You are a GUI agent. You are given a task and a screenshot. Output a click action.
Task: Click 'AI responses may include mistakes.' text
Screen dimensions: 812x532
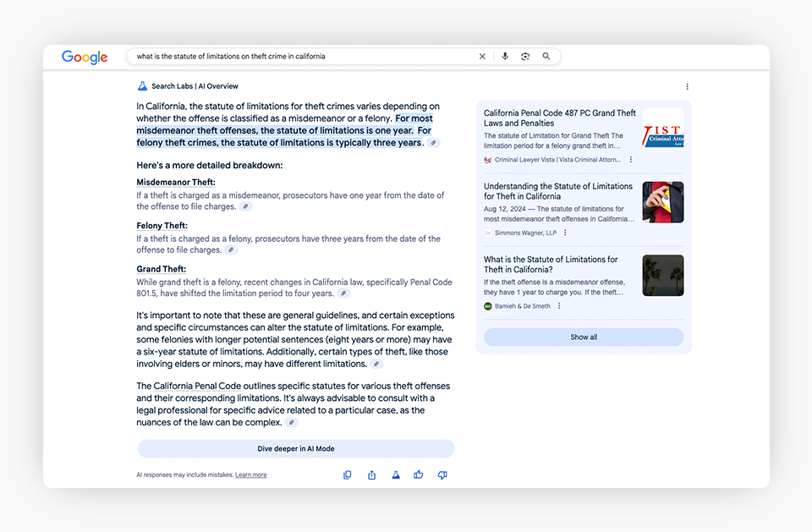pyautogui.click(x=185, y=475)
